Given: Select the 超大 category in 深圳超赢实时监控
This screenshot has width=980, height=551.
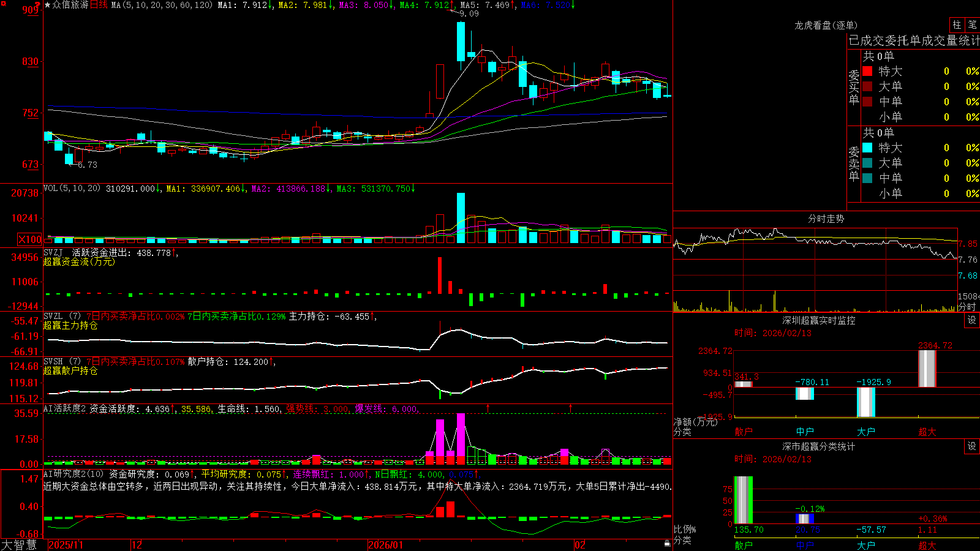Looking at the screenshot, I should [927, 432].
